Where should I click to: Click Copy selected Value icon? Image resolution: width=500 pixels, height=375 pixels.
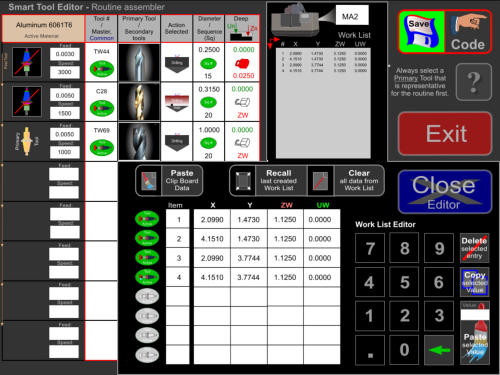pos(475,282)
